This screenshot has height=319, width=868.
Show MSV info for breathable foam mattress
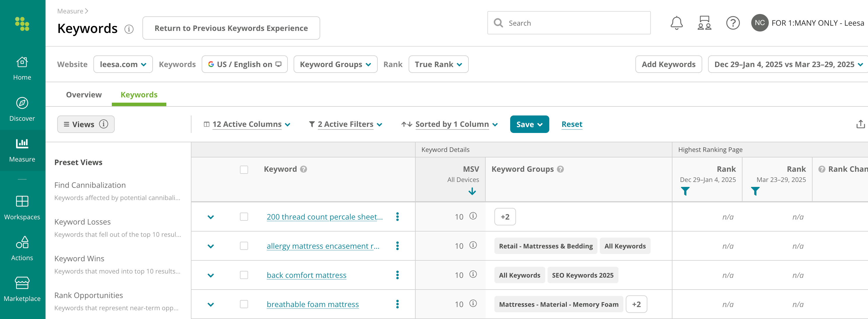pos(473,304)
